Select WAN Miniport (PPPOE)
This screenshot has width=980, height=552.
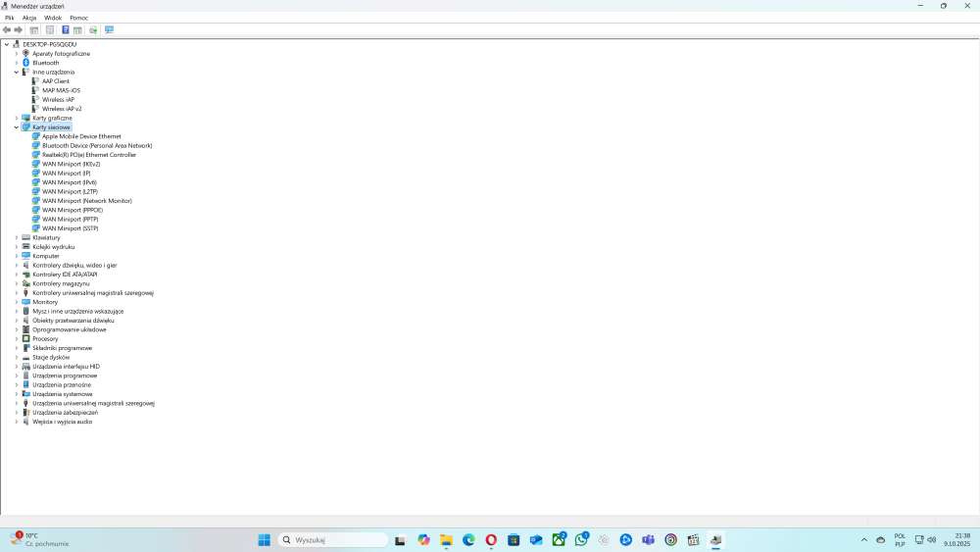73,210
